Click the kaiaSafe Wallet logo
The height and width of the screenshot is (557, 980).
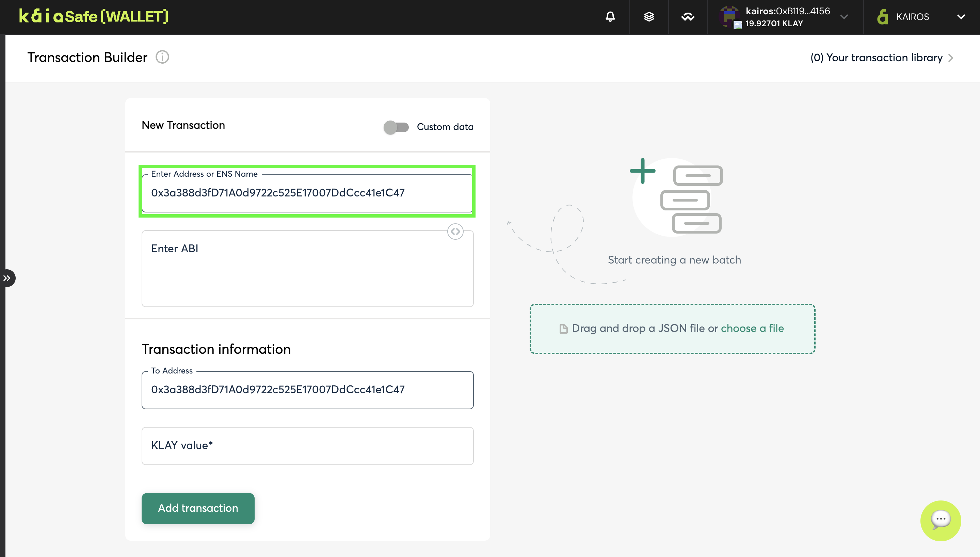coord(94,16)
